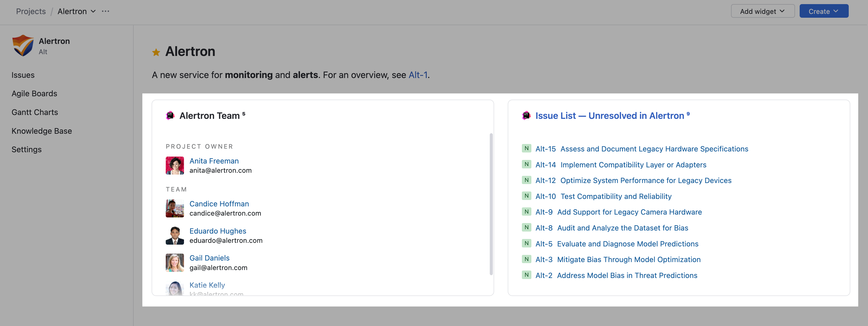Open the Add widget dropdown

coord(763,11)
